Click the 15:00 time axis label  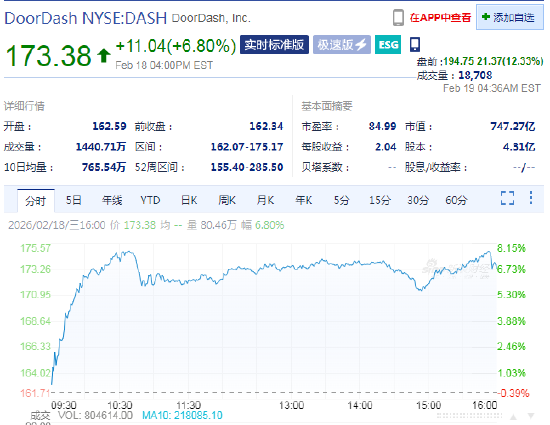click(x=428, y=405)
